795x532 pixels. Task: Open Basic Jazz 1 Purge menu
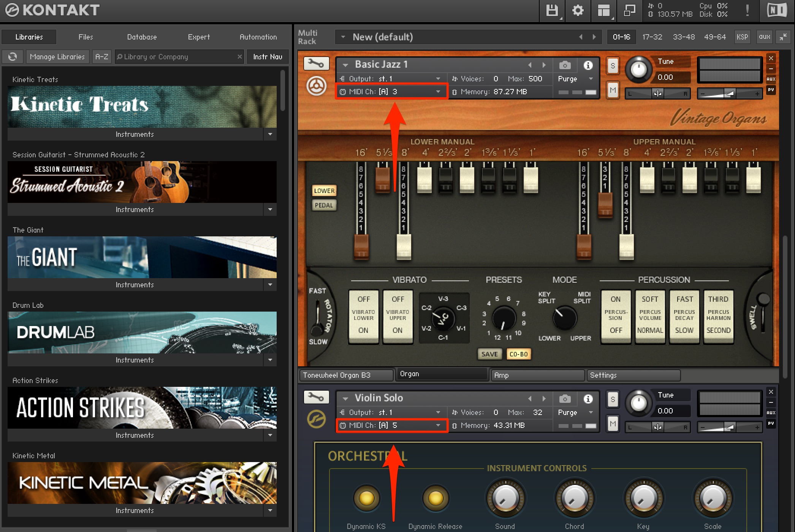click(575, 79)
